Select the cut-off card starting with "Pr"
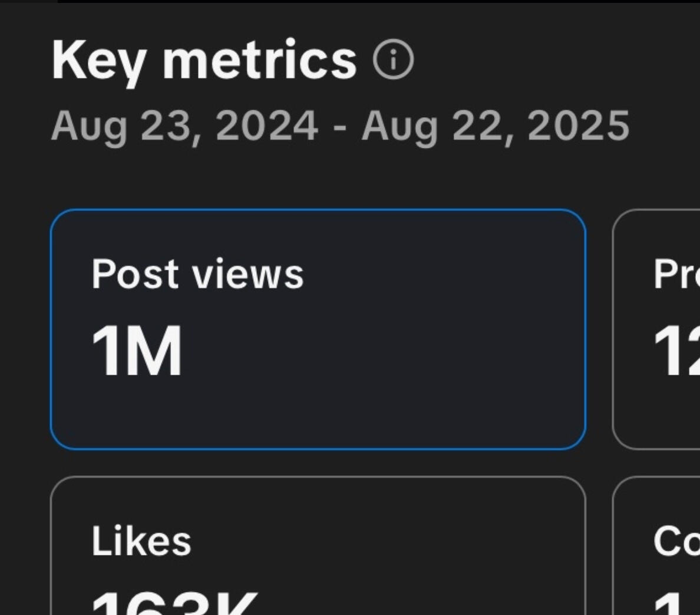The width and height of the screenshot is (700, 615). coord(657,329)
